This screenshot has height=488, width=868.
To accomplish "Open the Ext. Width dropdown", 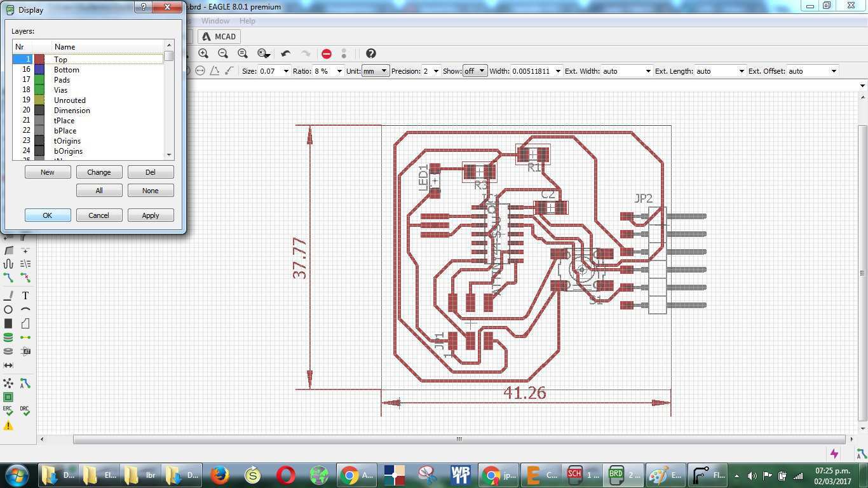I will pos(648,71).
